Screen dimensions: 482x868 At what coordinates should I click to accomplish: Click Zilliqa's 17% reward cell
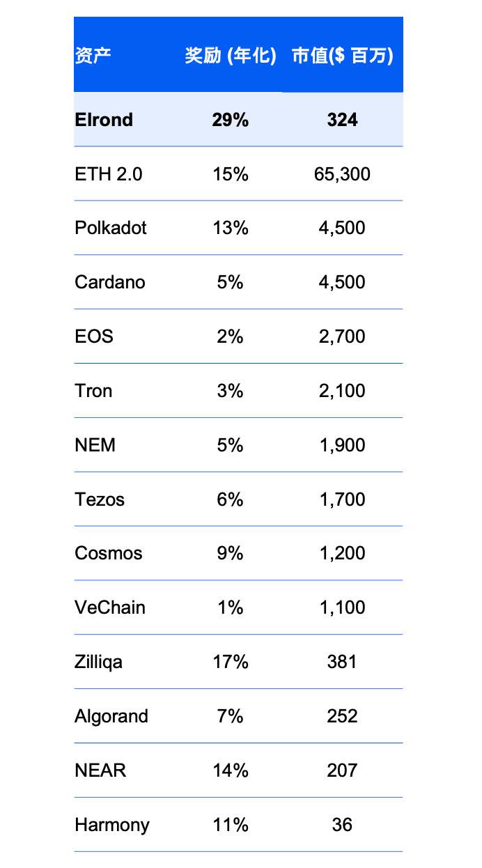tap(231, 662)
